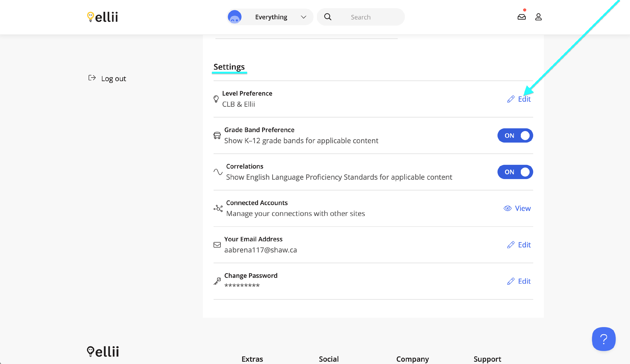The width and height of the screenshot is (630, 364).
Task: Click the chevron next to Everything
Action: (x=303, y=17)
